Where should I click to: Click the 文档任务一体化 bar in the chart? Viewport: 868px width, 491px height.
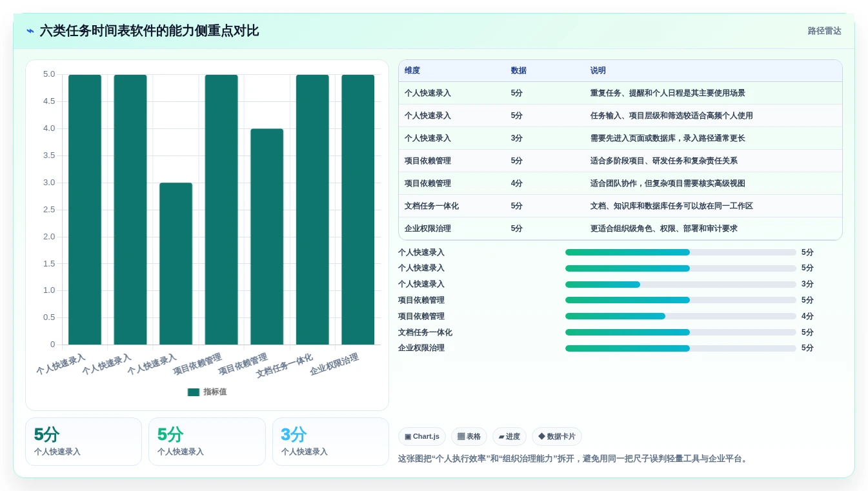coord(312,210)
